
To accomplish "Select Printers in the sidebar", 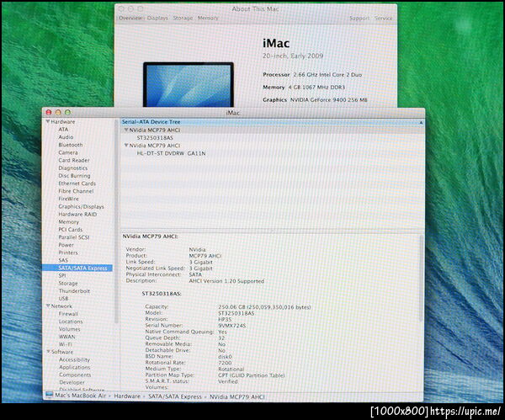I will click(x=68, y=253).
